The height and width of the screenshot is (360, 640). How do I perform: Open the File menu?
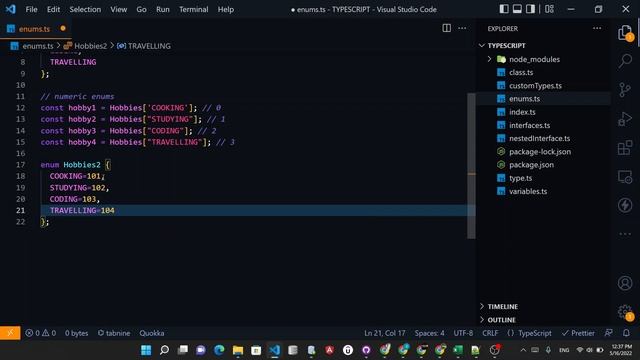click(31, 9)
